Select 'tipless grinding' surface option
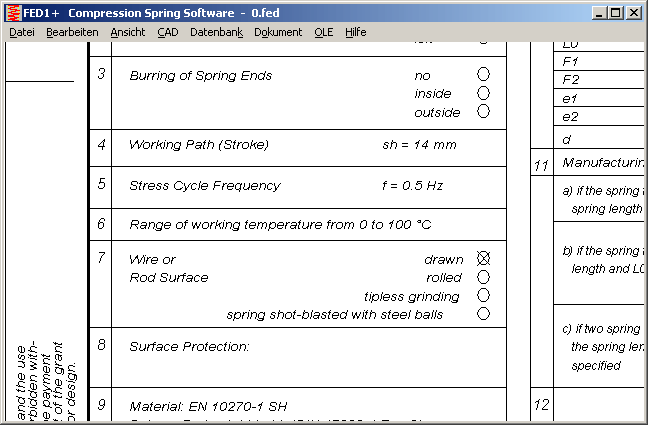648x425 pixels. [484, 296]
